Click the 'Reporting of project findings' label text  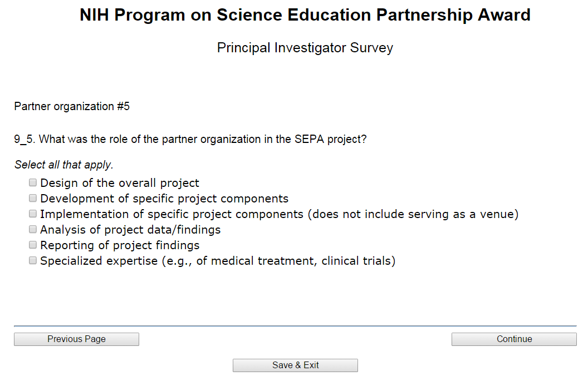point(120,245)
